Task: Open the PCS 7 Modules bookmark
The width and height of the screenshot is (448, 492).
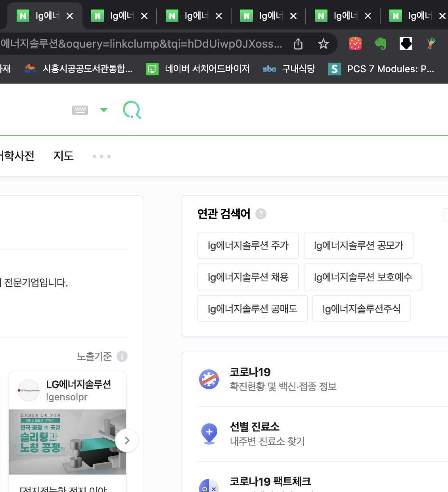Action: [381, 69]
